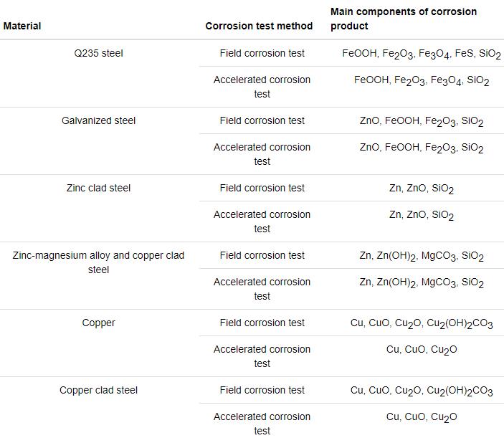Click the "Zinc clad steel" material cell
Image resolution: width=504 pixels, height=443 pixels.
[98, 188]
